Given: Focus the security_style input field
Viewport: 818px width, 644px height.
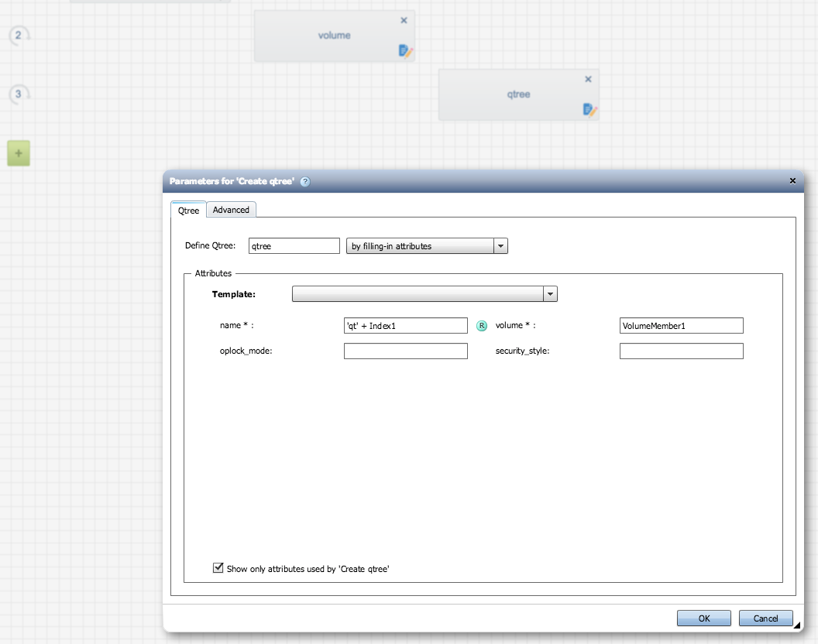Looking at the screenshot, I should (681, 351).
